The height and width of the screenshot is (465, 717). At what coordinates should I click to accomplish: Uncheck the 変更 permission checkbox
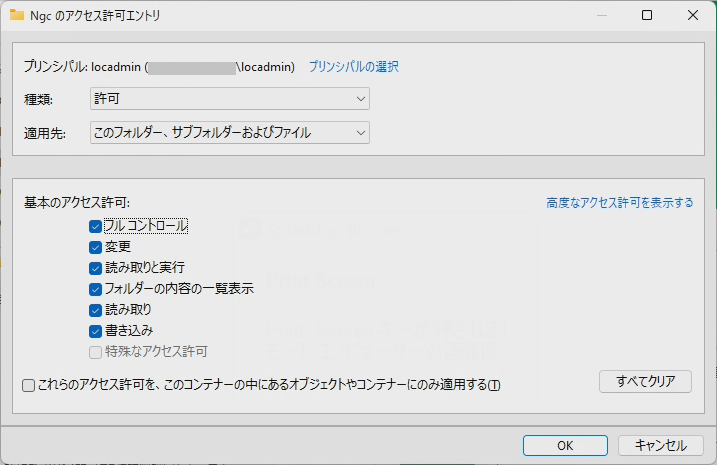point(95,247)
